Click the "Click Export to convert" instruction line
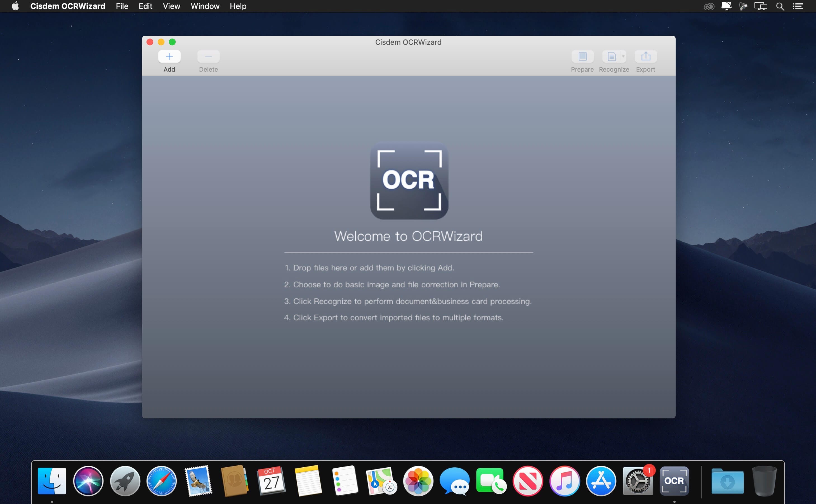This screenshot has height=504, width=816. click(x=394, y=317)
